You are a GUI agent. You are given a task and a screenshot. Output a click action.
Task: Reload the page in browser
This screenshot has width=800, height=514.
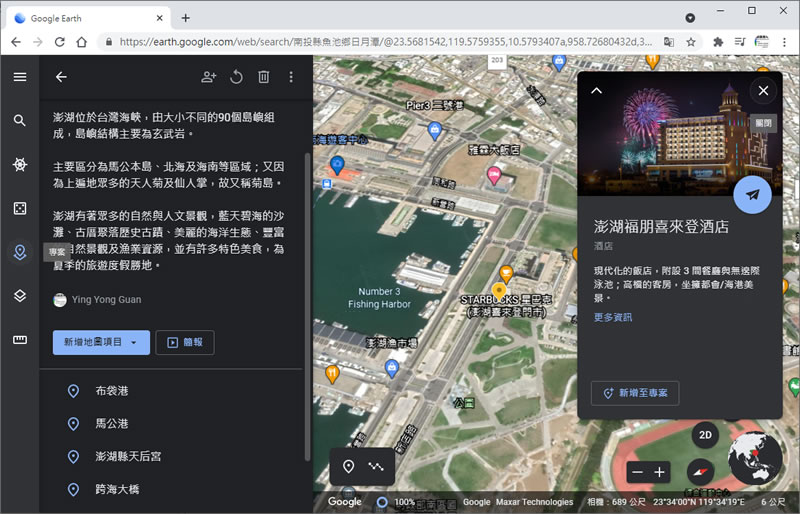pos(60,42)
